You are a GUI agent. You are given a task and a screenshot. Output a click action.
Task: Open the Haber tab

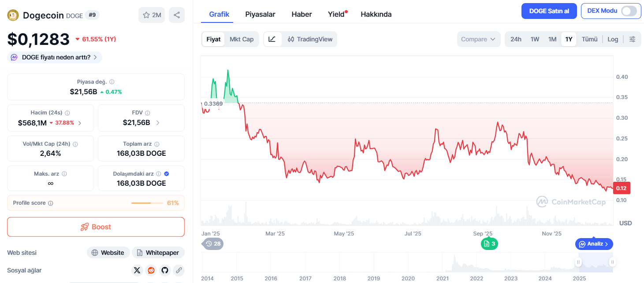(x=302, y=14)
